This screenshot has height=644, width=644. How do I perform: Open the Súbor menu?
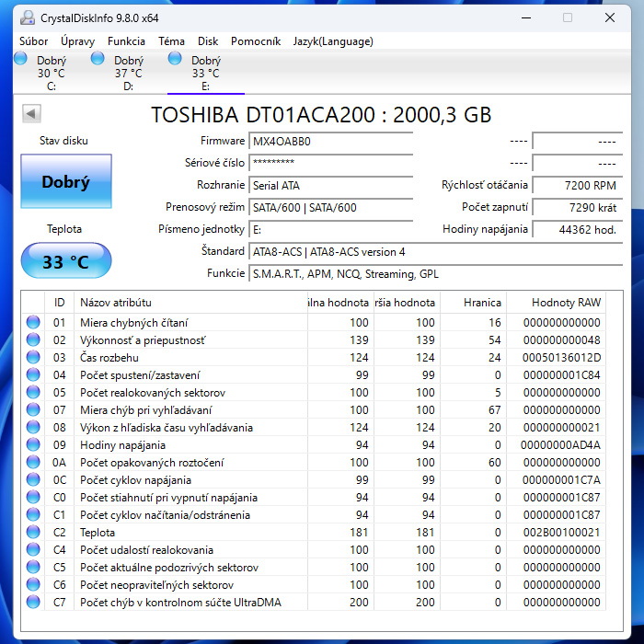pyautogui.click(x=34, y=41)
